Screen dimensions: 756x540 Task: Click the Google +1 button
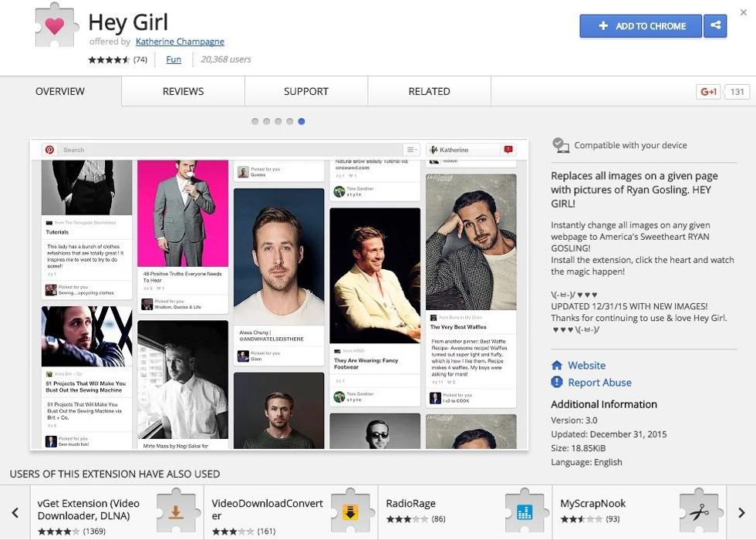click(x=708, y=92)
